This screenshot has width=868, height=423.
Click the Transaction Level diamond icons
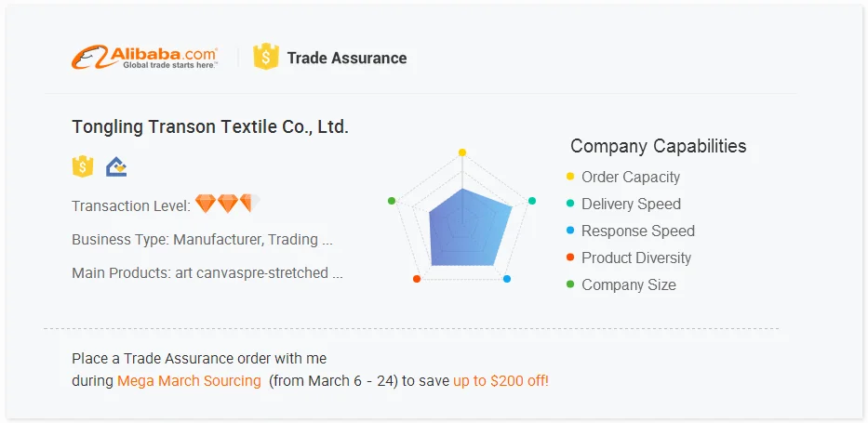[226, 205]
